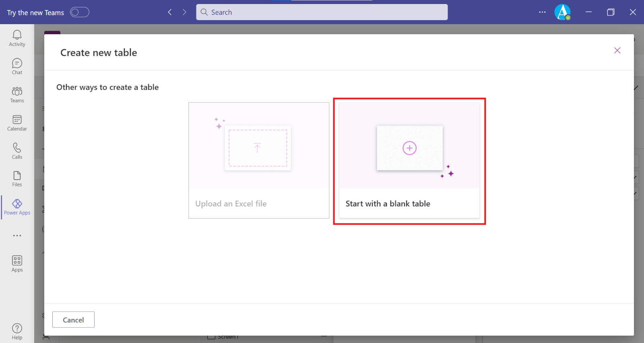Click the Help icon
This screenshot has width=644, height=343.
click(x=17, y=331)
